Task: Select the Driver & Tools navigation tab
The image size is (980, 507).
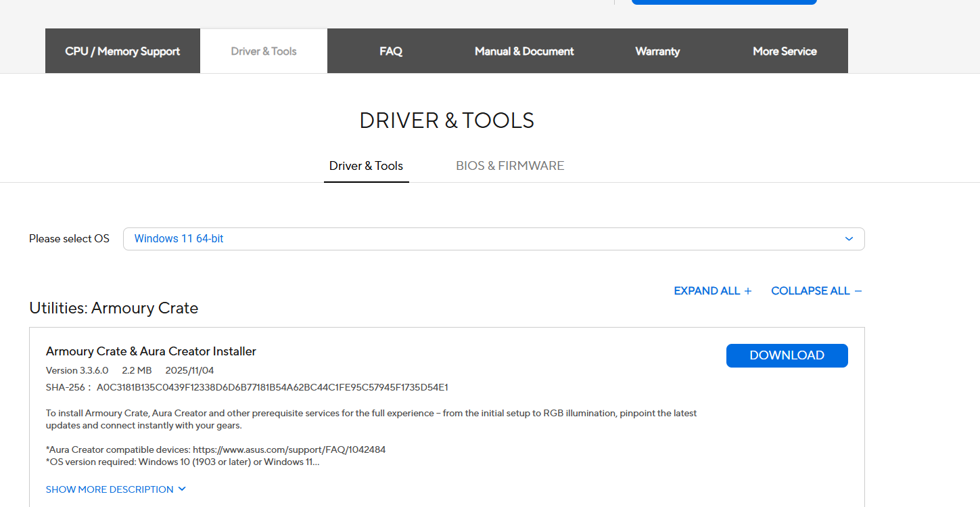Action: click(x=264, y=51)
